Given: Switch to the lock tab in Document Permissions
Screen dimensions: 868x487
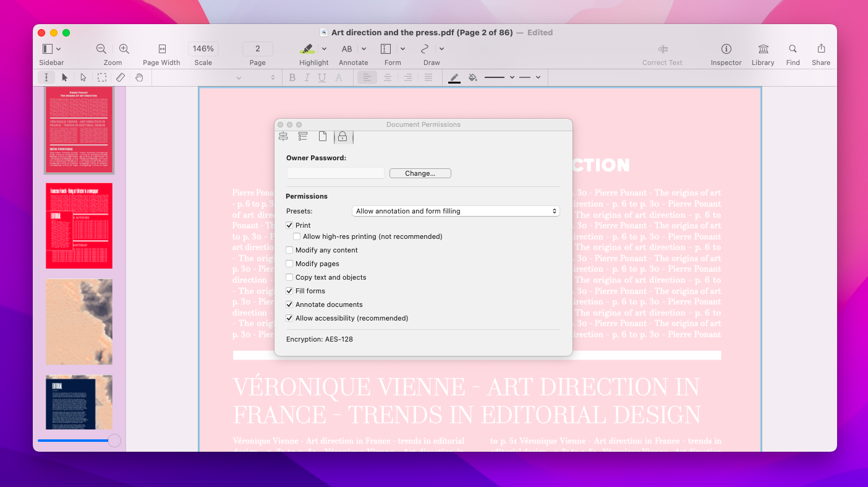Looking at the screenshot, I should (x=343, y=136).
